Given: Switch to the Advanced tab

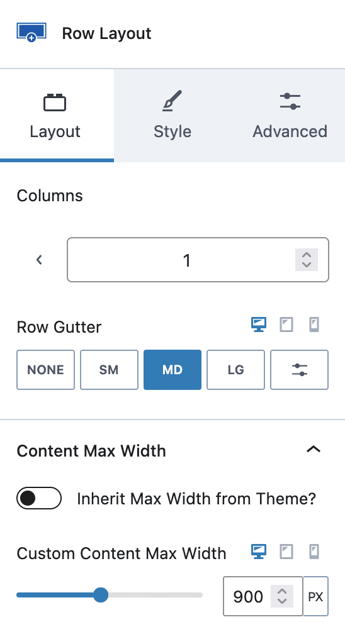Looking at the screenshot, I should click(x=290, y=116).
